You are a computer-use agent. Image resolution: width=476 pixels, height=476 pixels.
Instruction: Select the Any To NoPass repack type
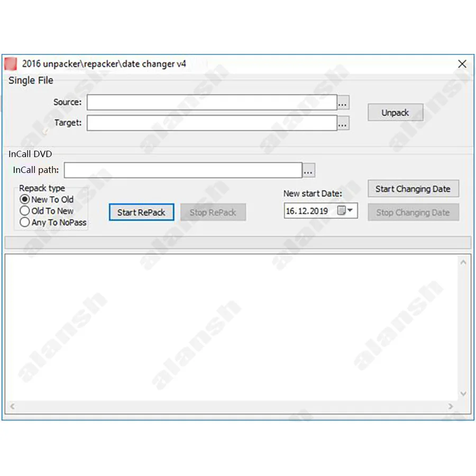point(53,222)
